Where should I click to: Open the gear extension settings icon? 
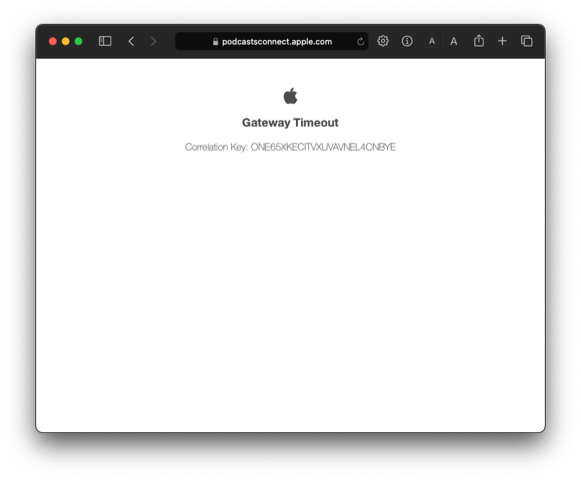383,41
